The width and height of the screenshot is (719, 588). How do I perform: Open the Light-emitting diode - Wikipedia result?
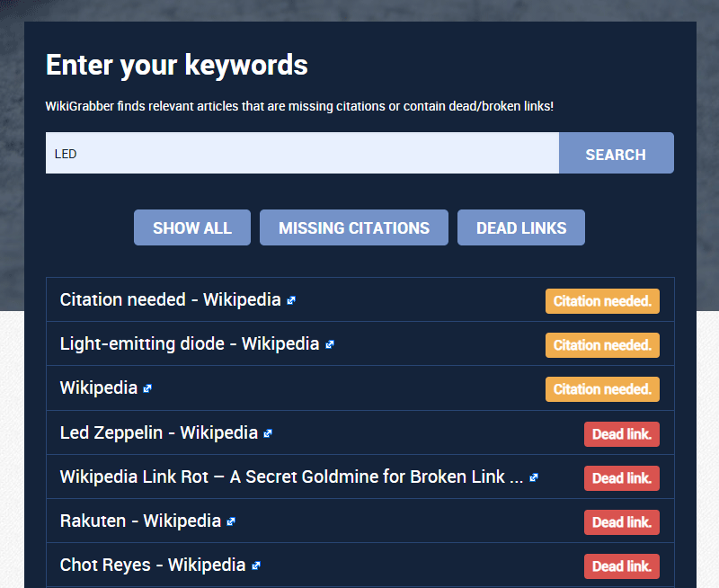pyautogui.click(x=189, y=343)
